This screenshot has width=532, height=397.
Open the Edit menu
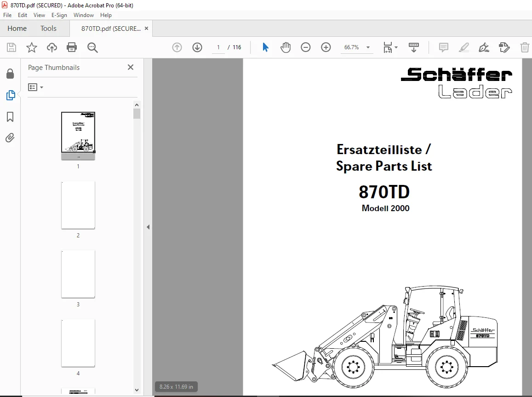click(23, 15)
